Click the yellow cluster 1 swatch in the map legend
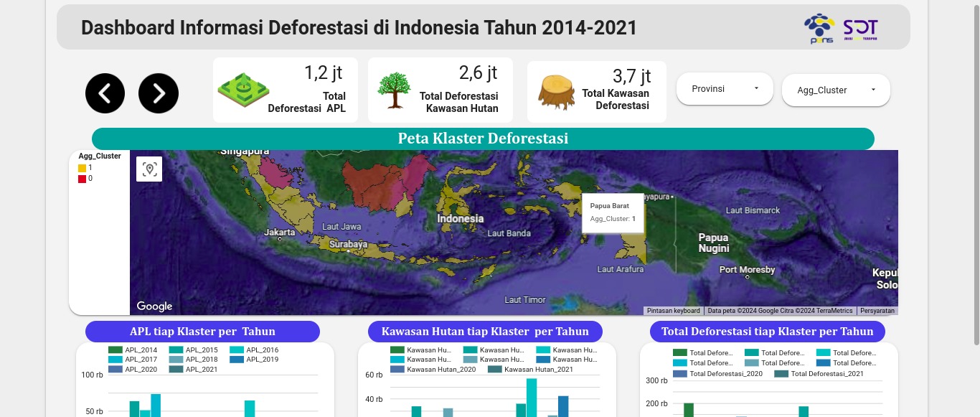The image size is (980, 417). coord(81,168)
